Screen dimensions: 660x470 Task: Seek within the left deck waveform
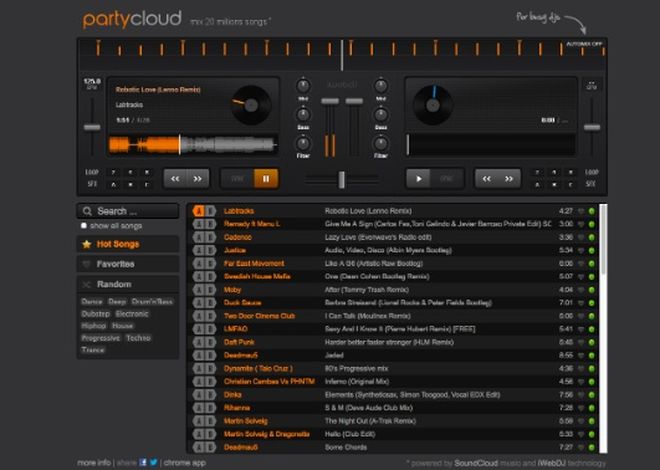point(192,145)
